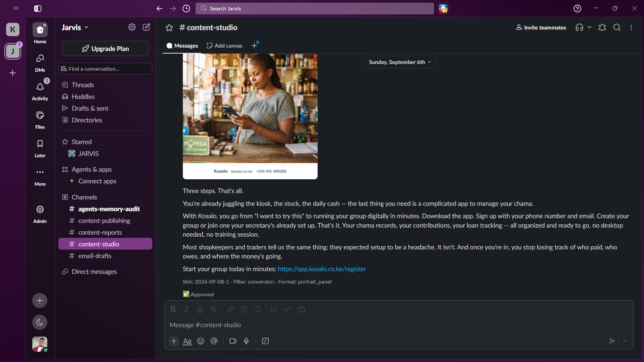Toggle blockquote formatting
This screenshot has height=362, width=644.
pyautogui.click(x=274, y=309)
